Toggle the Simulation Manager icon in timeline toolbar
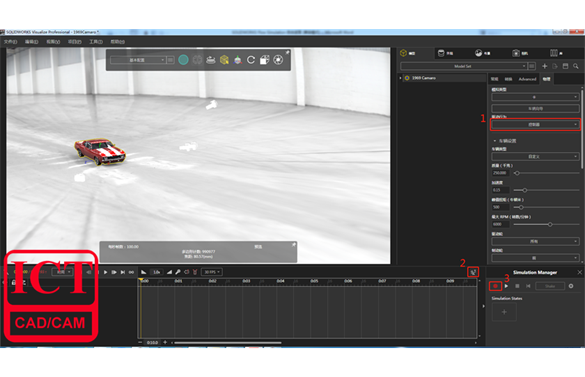This screenshot has height=377, width=585. click(473, 272)
